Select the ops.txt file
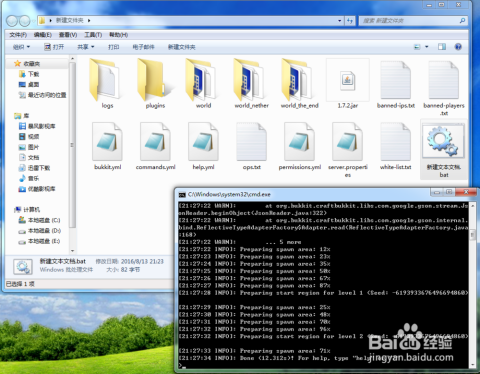 (x=251, y=141)
